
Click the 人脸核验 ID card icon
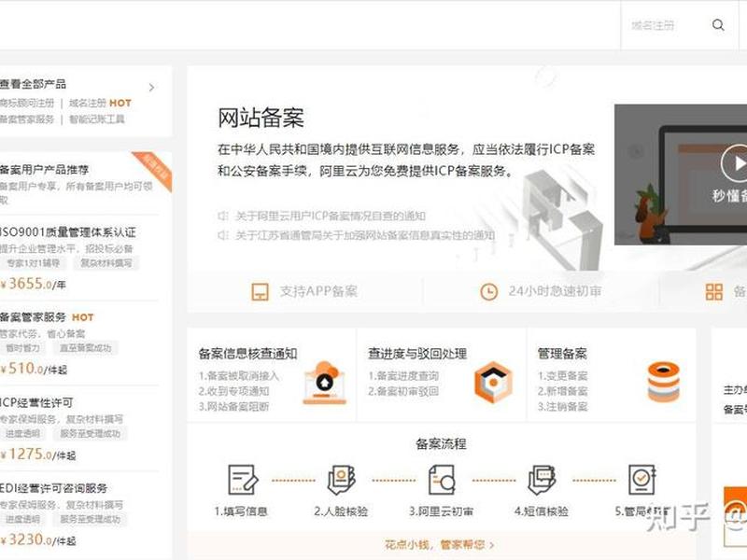tap(342, 480)
